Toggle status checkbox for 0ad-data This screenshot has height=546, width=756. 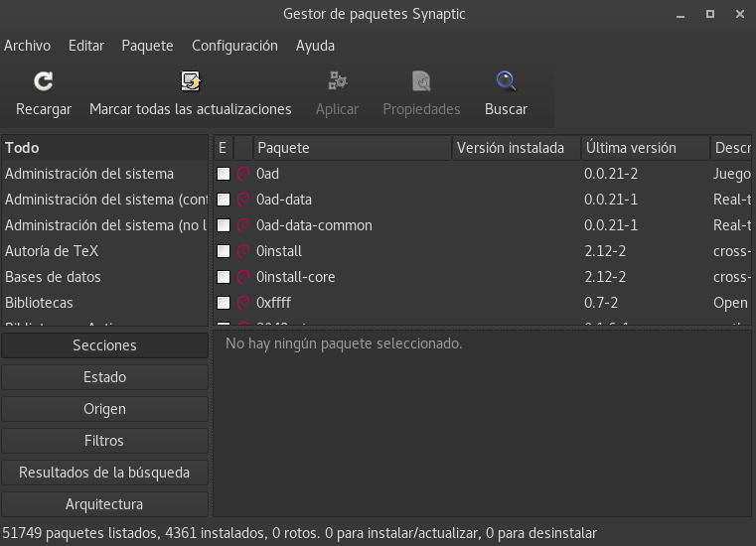[224, 200]
